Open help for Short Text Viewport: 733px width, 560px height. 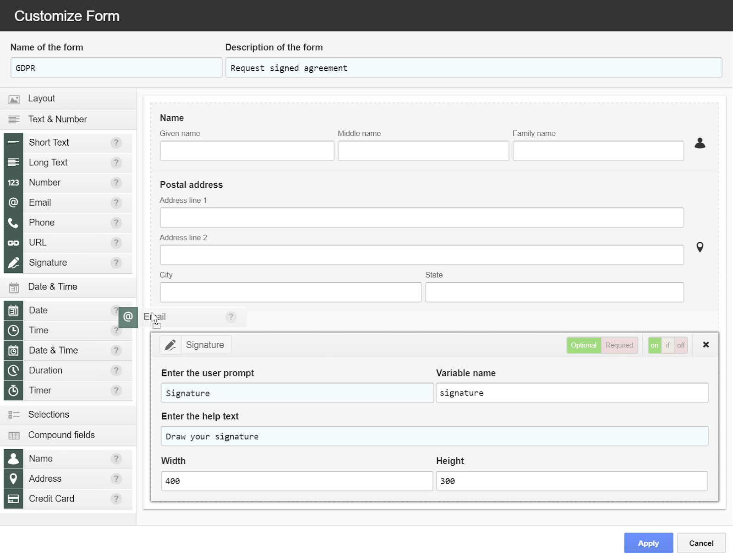click(x=116, y=142)
